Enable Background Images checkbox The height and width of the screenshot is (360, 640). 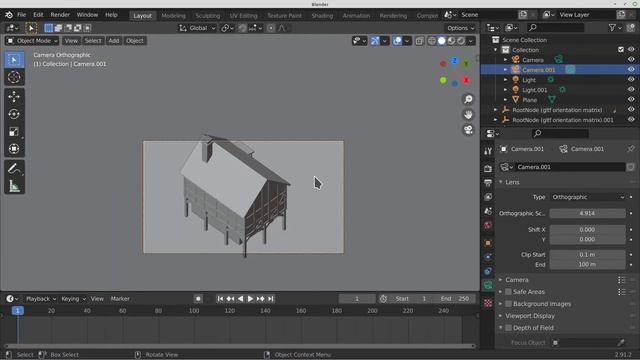[508, 304]
